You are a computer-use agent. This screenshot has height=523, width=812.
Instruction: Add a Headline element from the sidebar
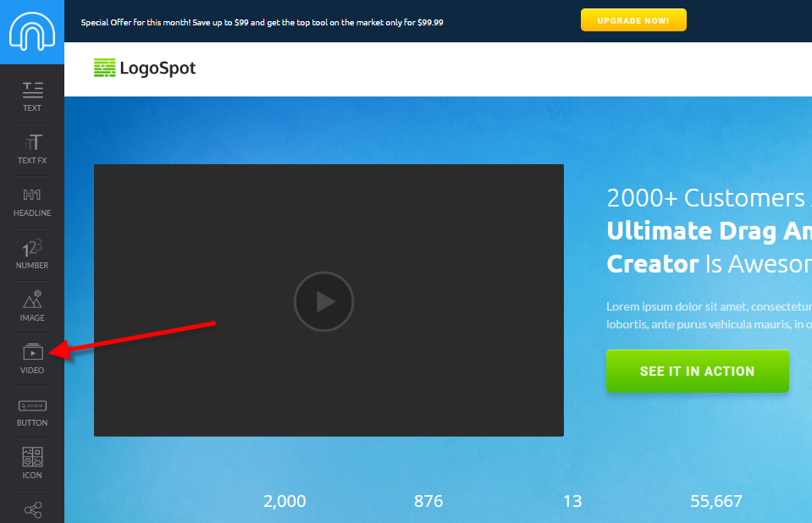(32, 201)
